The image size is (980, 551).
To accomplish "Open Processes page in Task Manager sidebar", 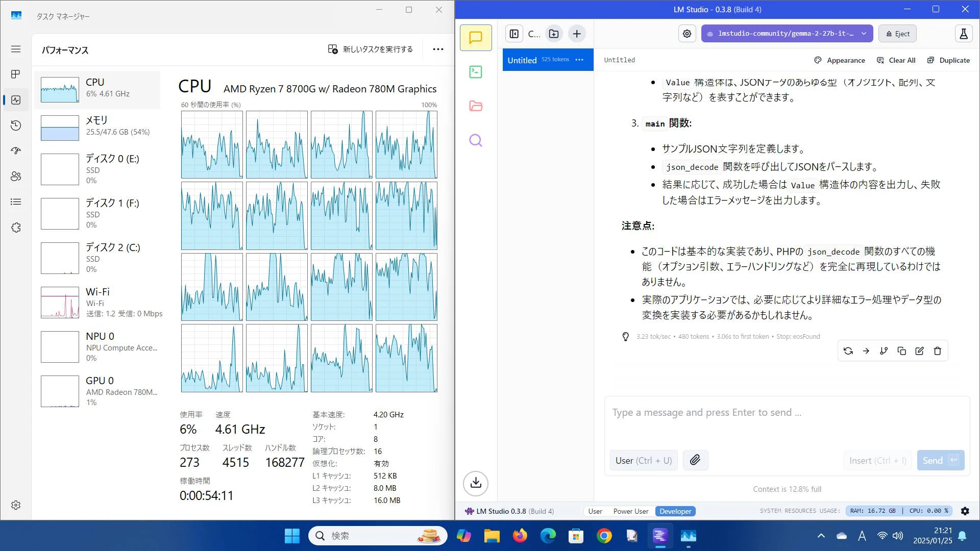I will click(x=16, y=74).
